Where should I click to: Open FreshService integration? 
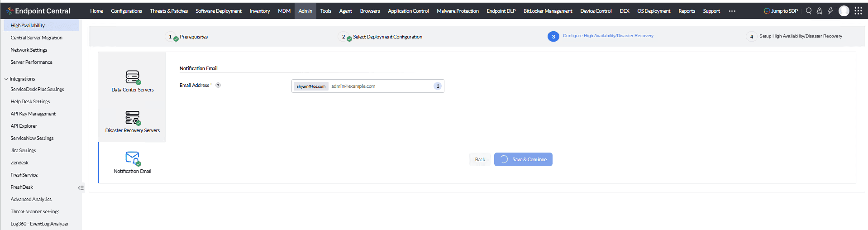point(24,175)
